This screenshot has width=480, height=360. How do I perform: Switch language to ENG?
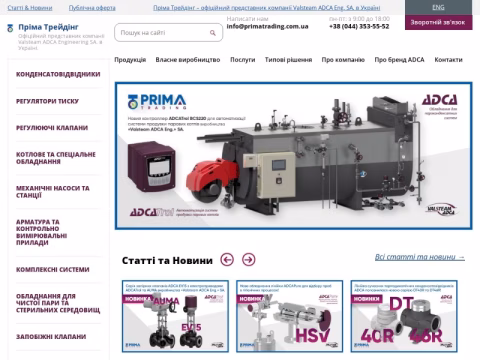[x=438, y=7]
